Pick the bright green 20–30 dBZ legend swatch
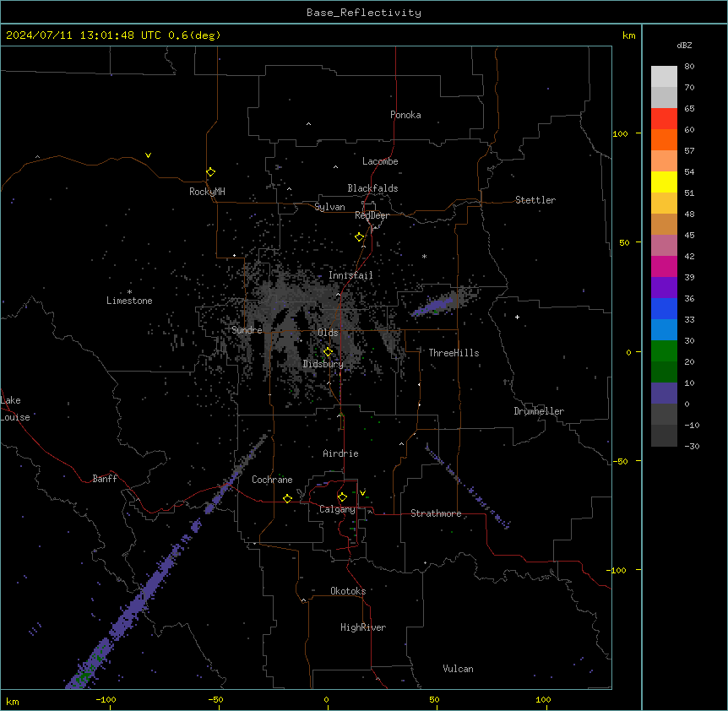The height and width of the screenshot is (711, 728). pyautogui.click(x=664, y=351)
